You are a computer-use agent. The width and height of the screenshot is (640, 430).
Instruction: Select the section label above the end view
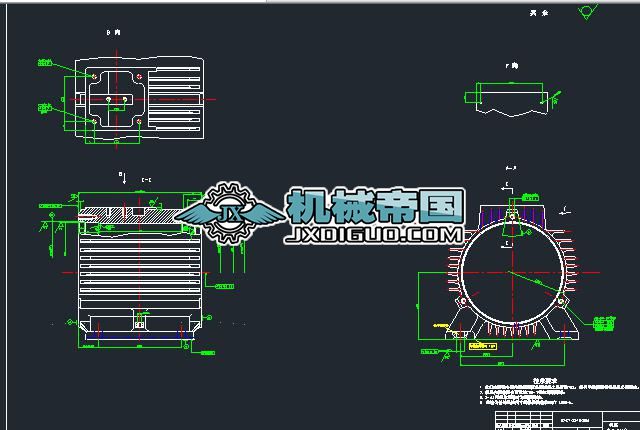point(511,168)
